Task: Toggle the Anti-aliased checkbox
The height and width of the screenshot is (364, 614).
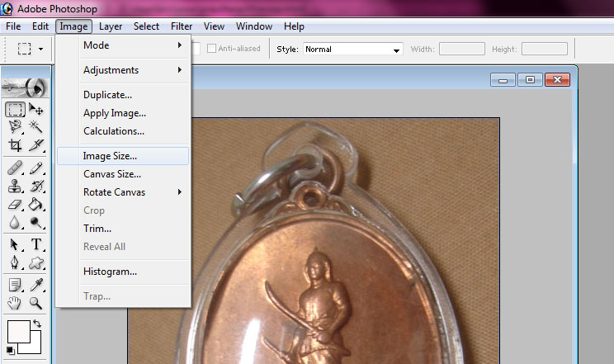Action: tap(211, 48)
